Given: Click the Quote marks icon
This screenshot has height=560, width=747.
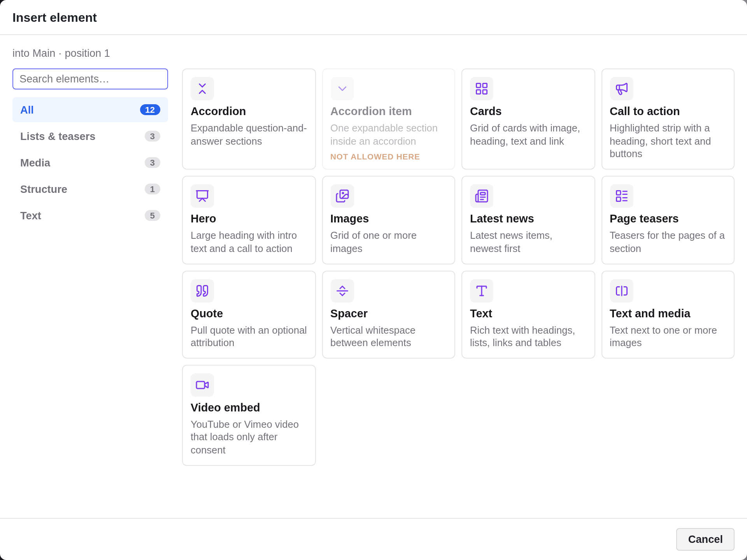Looking at the screenshot, I should [x=202, y=291].
